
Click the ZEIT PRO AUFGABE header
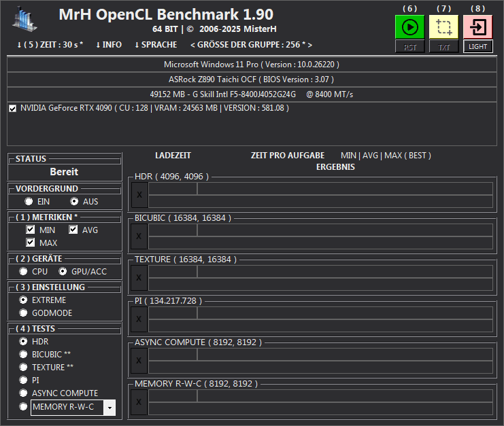(x=288, y=156)
